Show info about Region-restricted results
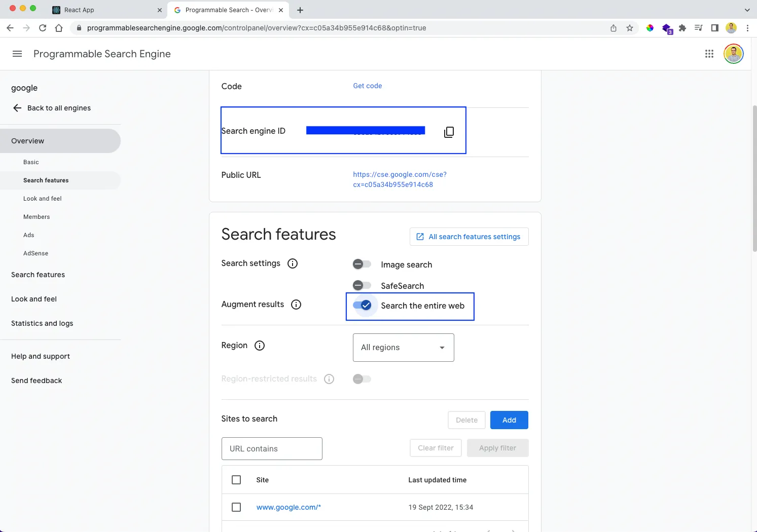This screenshot has width=757, height=532. pyautogui.click(x=329, y=379)
